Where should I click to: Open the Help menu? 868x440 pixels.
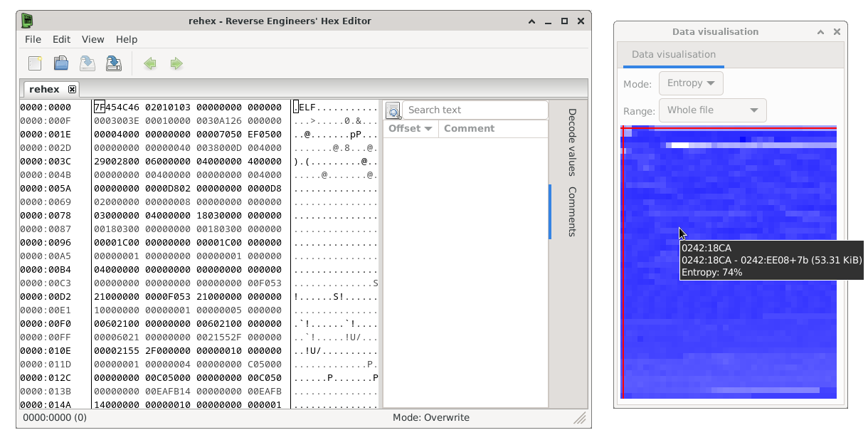[127, 39]
